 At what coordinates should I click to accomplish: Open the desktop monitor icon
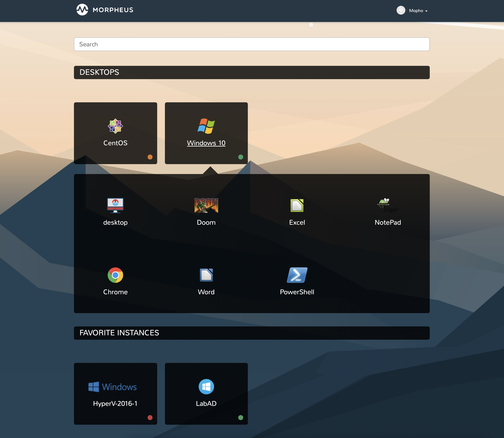tap(115, 205)
